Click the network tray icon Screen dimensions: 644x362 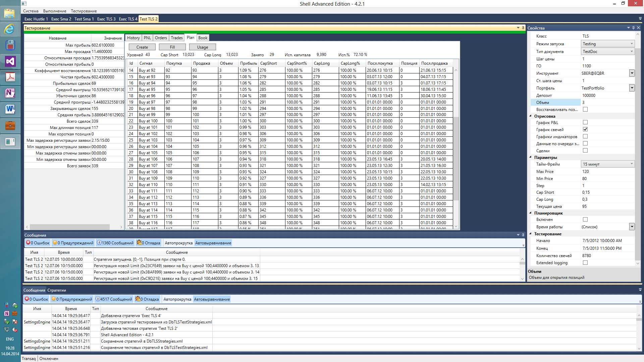pyautogui.click(x=7, y=329)
